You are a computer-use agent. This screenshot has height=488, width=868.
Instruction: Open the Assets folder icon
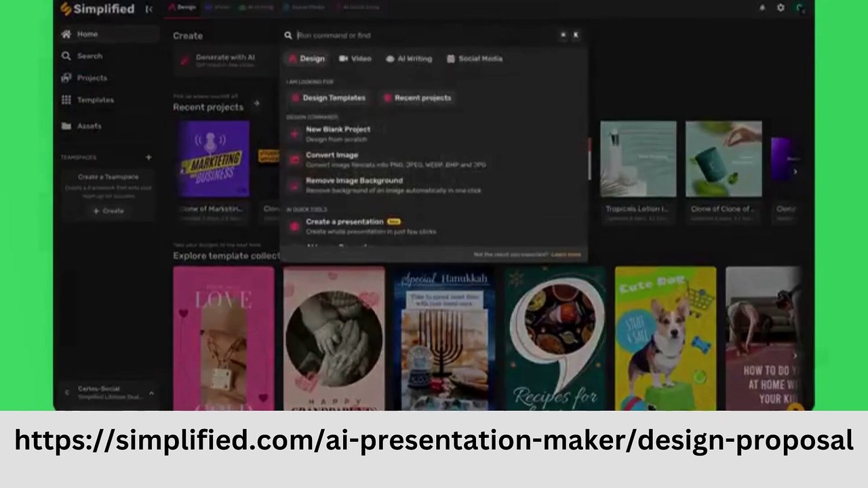66,126
